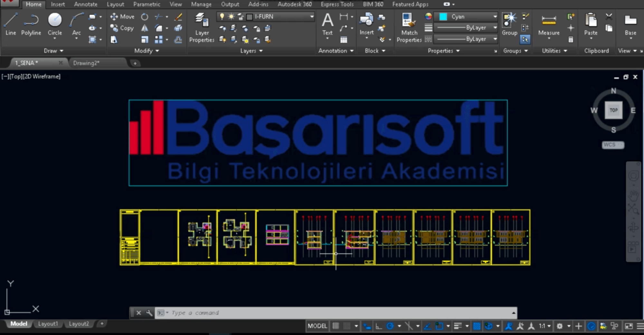
Task: Expand the Layers panel
Action: pyautogui.click(x=251, y=51)
